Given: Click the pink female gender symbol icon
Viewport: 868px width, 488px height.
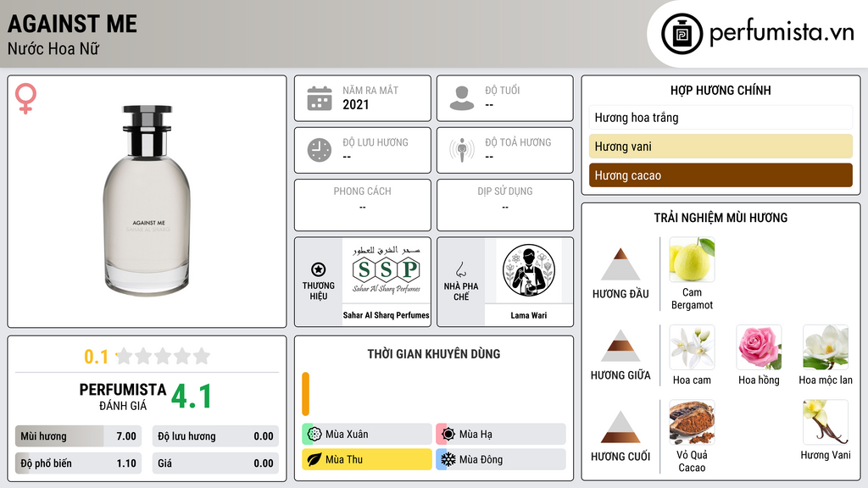Looking at the screenshot, I should pyautogui.click(x=25, y=98).
